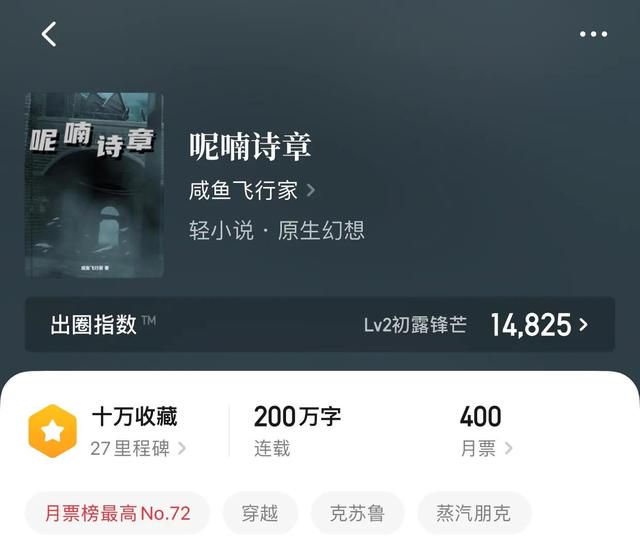
Task: Select the 穿越 tag
Action: click(x=260, y=513)
